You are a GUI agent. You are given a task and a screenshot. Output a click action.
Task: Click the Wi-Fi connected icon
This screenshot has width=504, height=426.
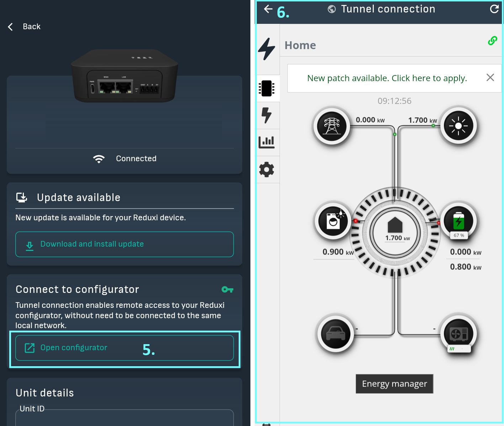[99, 159]
